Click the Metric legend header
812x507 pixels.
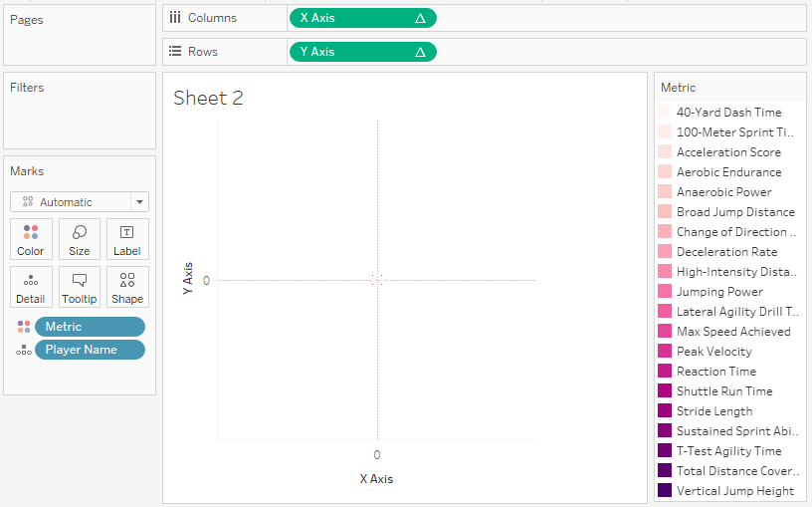click(x=679, y=88)
